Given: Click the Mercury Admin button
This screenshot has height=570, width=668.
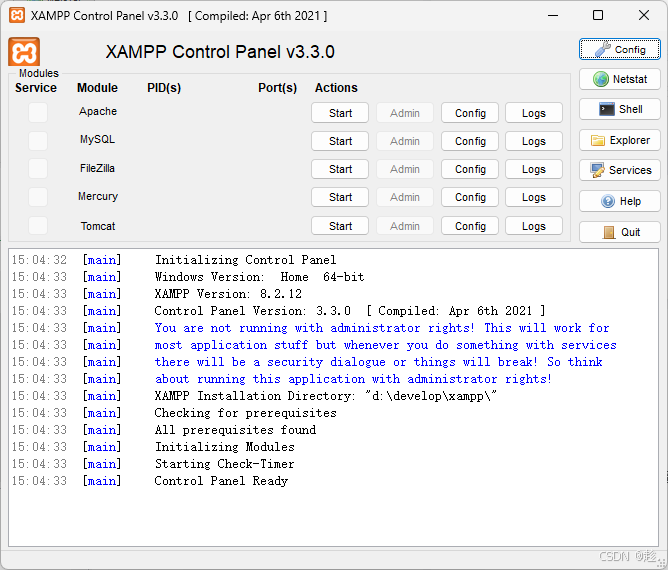Looking at the screenshot, I should pyautogui.click(x=405, y=197).
